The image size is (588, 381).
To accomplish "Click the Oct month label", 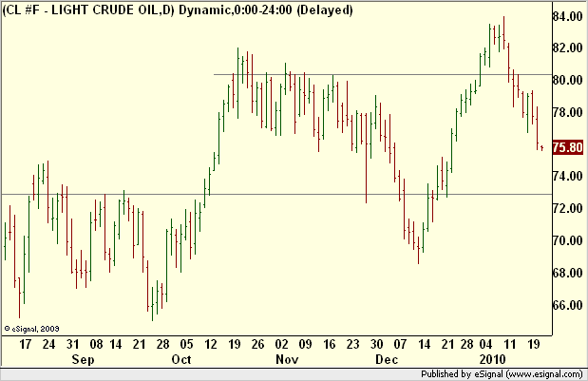I will click(181, 360).
